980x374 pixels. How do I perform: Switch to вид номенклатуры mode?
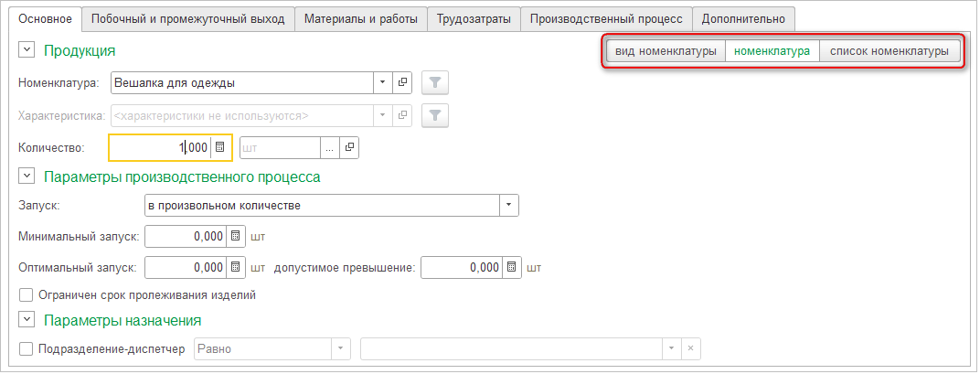tap(665, 52)
